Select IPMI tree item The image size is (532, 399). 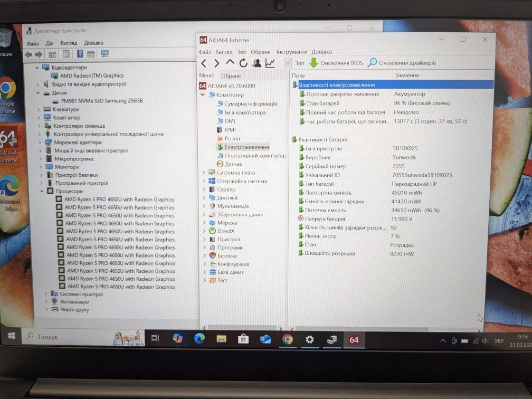point(230,130)
